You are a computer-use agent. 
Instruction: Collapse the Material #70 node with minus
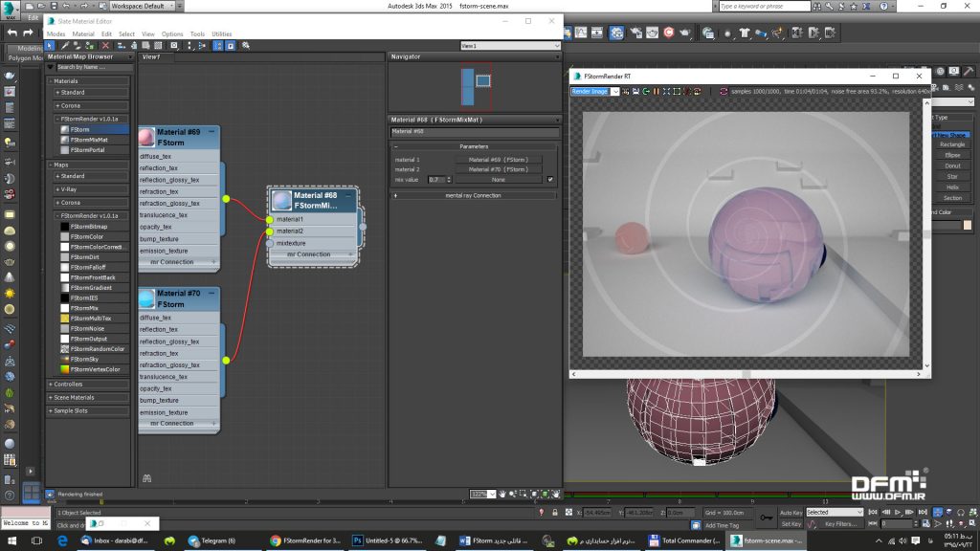[x=212, y=293]
